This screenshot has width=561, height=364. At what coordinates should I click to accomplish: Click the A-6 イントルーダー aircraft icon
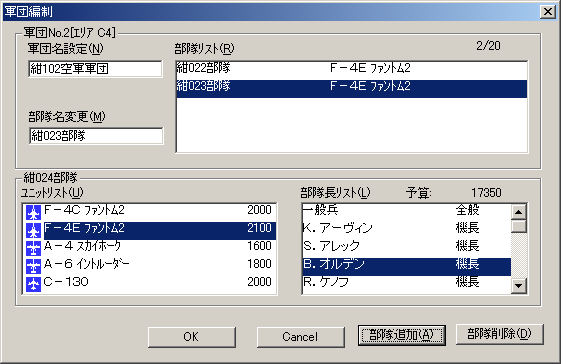click(33, 266)
